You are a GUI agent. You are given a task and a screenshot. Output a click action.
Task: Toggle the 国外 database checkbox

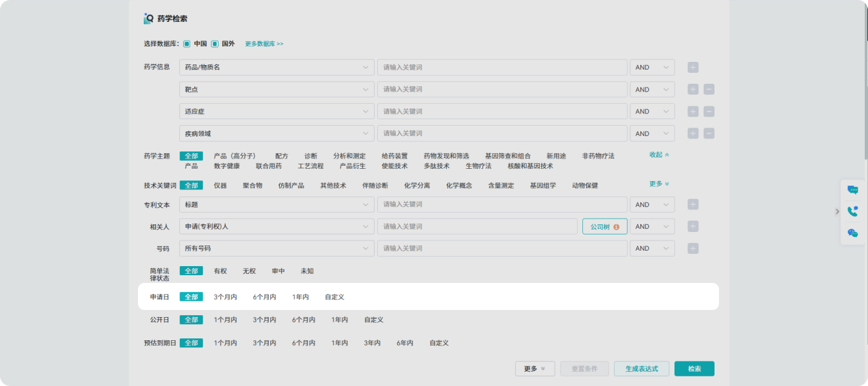tap(215, 44)
